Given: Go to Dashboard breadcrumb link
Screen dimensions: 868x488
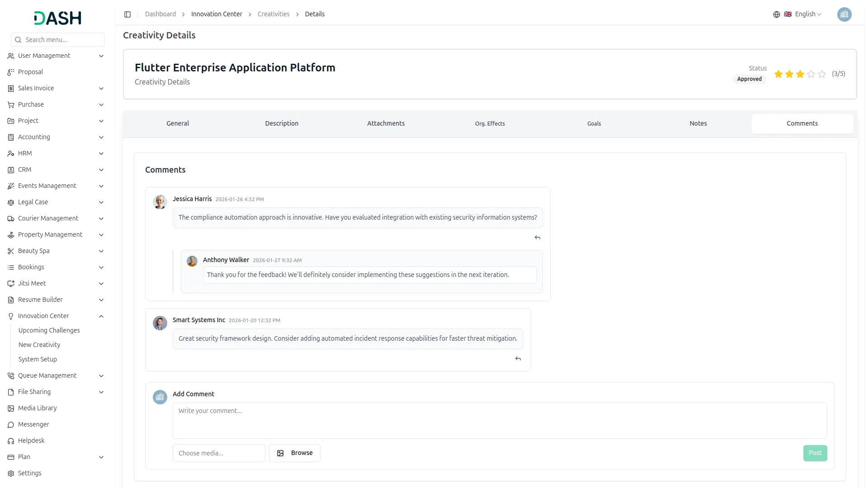Looking at the screenshot, I should 160,14.
